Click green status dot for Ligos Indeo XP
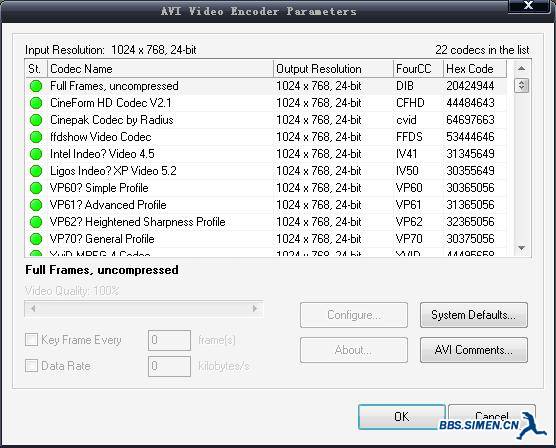 point(36,171)
